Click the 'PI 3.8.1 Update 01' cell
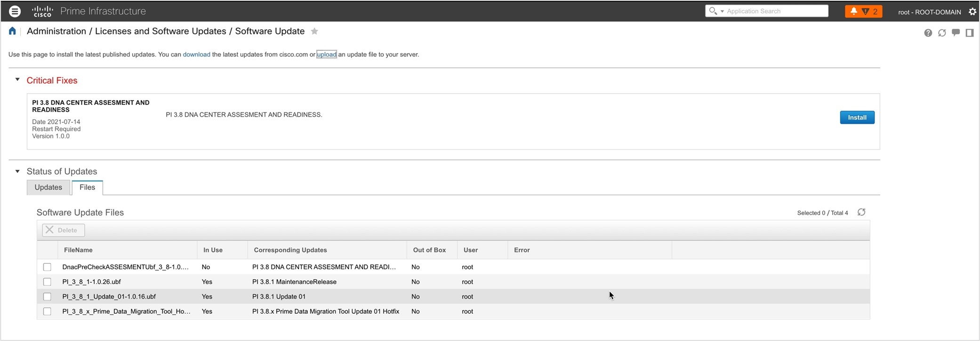980x341 pixels. tap(279, 297)
